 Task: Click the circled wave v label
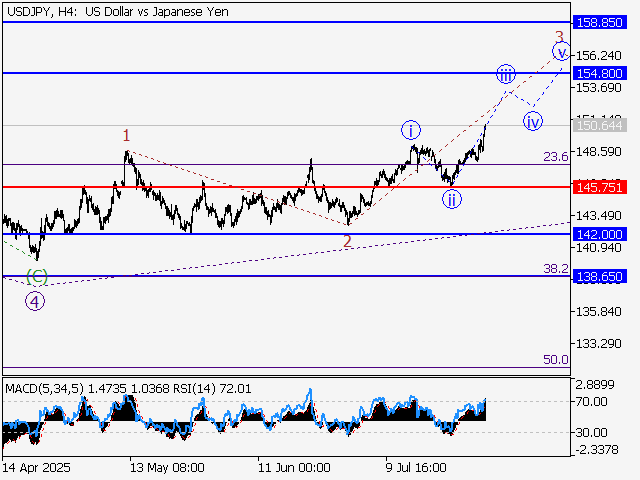click(561, 52)
